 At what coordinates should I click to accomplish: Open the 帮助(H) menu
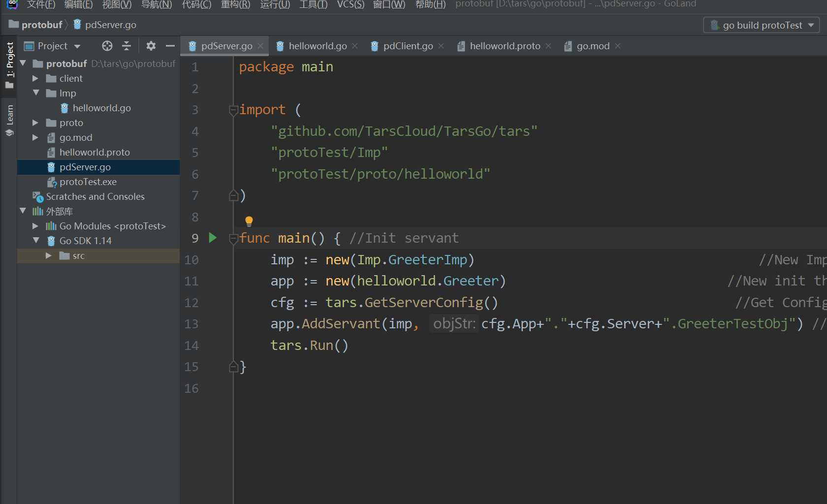coord(430,4)
